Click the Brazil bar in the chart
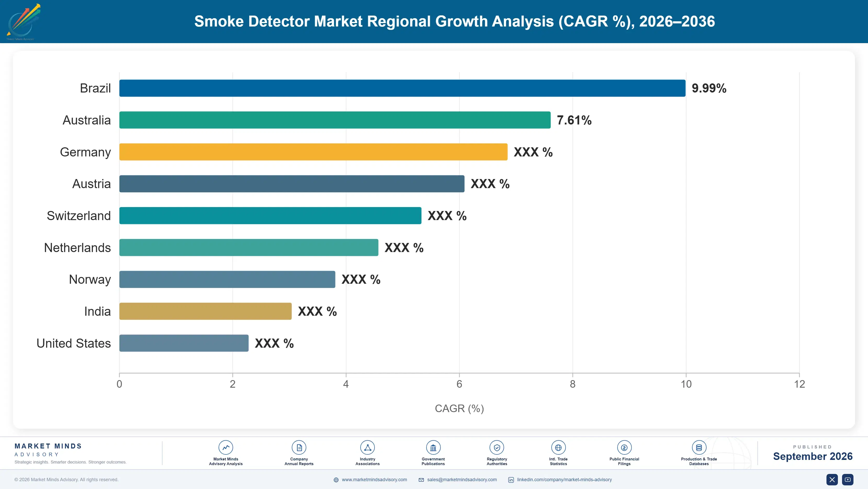The image size is (868, 489). [x=402, y=88]
